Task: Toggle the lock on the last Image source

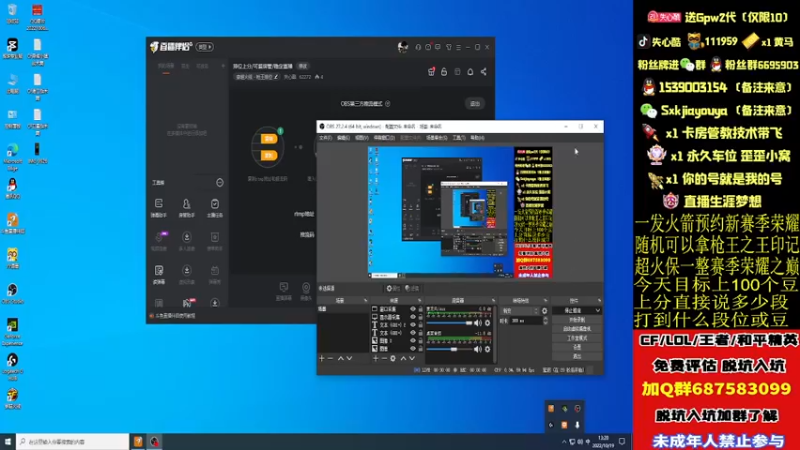Action: pos(420,349)
